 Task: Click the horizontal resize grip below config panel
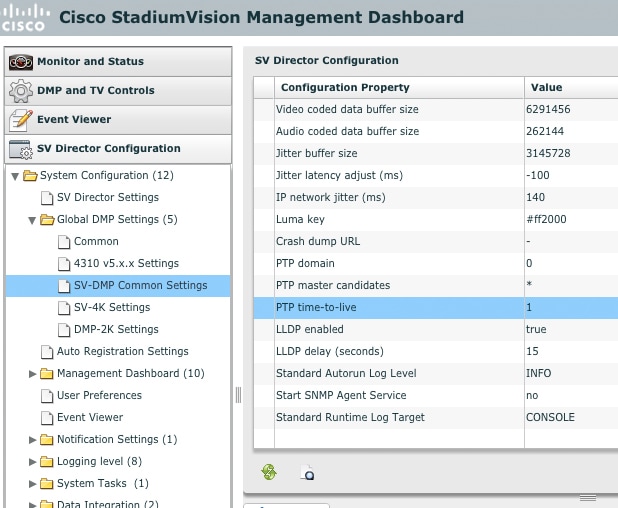(x=588, y=499)
